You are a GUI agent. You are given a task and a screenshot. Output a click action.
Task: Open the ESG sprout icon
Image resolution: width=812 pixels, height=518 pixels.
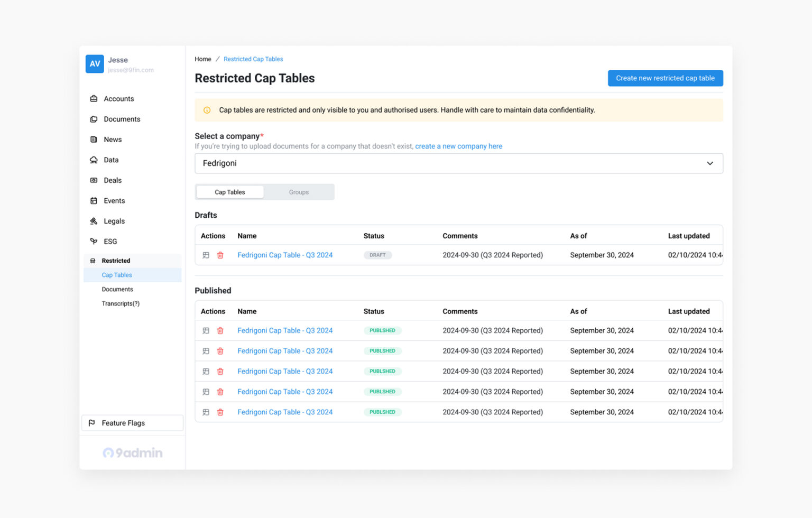tap(94, 242)
